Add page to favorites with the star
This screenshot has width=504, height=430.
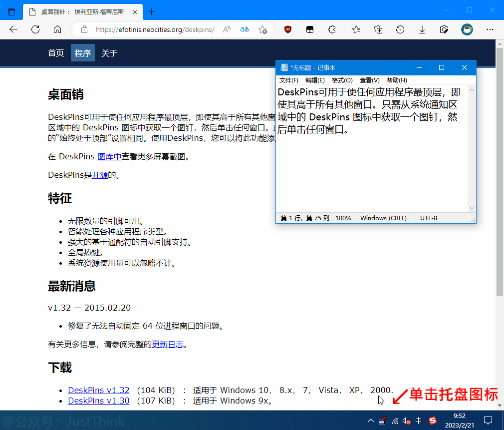click(263, 29)
